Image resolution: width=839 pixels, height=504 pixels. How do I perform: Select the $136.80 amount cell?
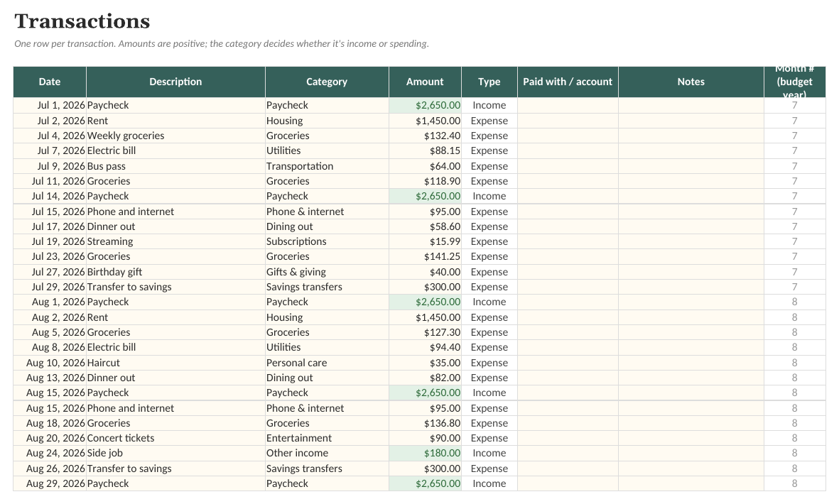[x=425, y=423]
